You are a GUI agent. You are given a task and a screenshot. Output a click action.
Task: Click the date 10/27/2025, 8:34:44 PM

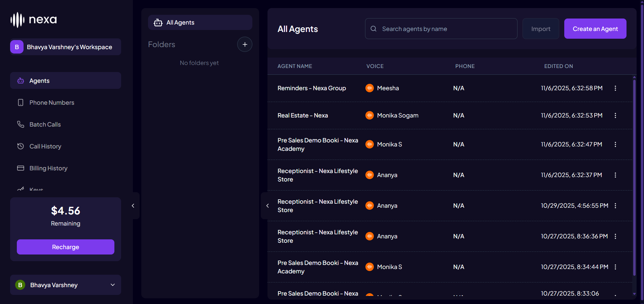(x=574, y=267)
